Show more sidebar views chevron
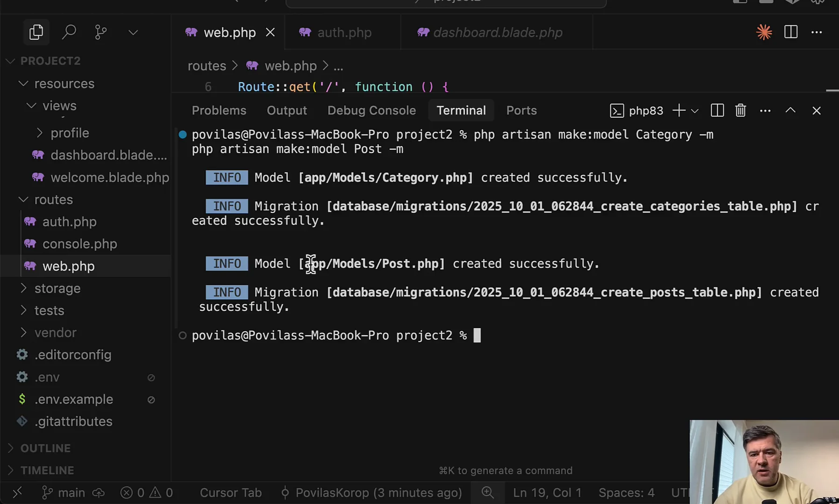The height and width of the screenshot is (504, 839). pos(133,32)
